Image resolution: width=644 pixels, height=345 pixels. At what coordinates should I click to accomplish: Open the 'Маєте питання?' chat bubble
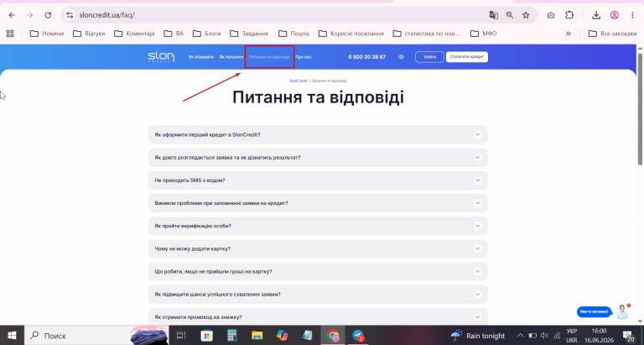(x=595, y=311)
